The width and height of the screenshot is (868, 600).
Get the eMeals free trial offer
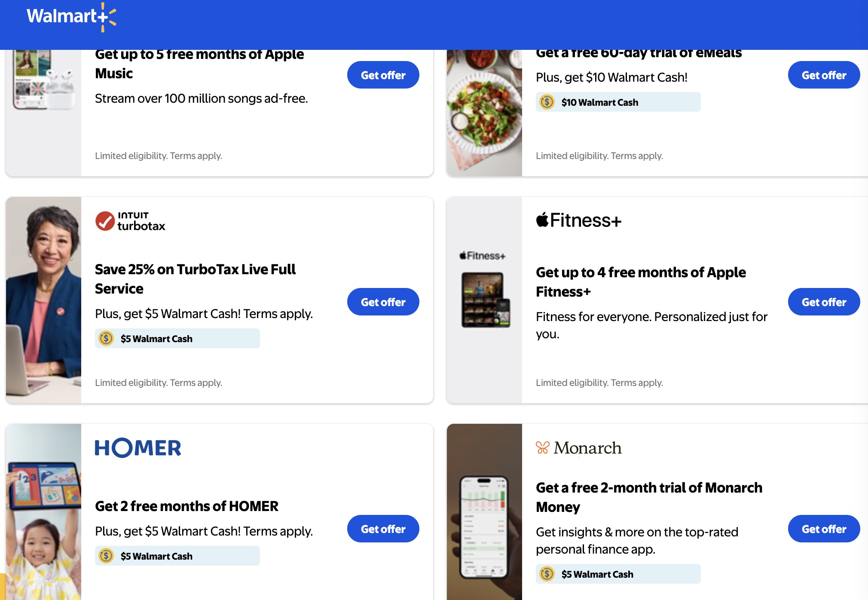[824, 75]
